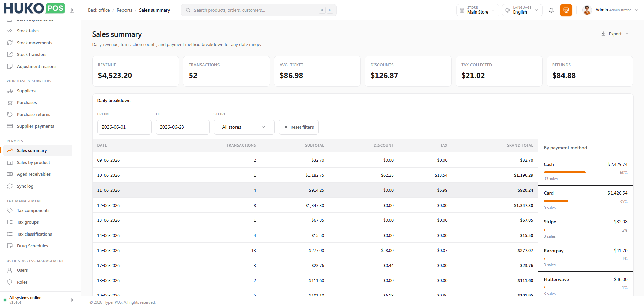Click the Tax classifications list icon
The width and height of the screenshot is (644, 308).
(x=10, y=234)
